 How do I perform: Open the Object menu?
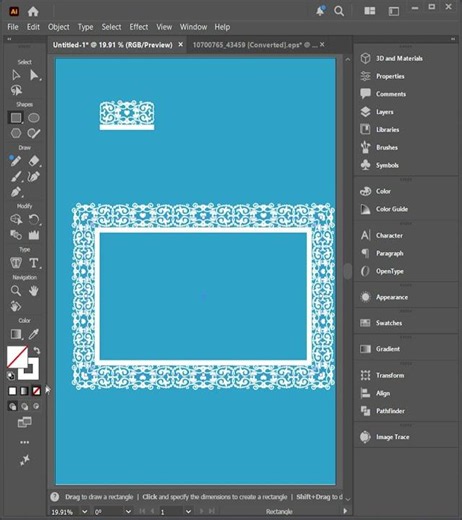pos(59,27)
